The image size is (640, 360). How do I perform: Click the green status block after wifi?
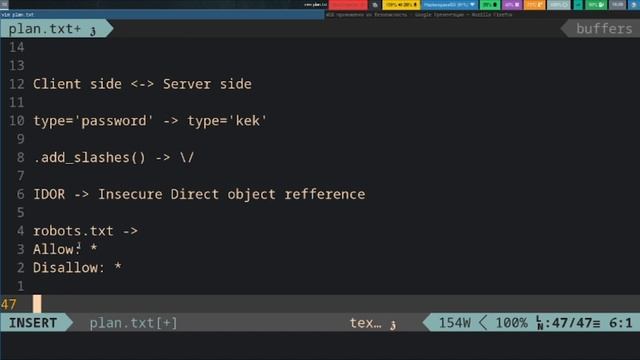click(490, 5)
